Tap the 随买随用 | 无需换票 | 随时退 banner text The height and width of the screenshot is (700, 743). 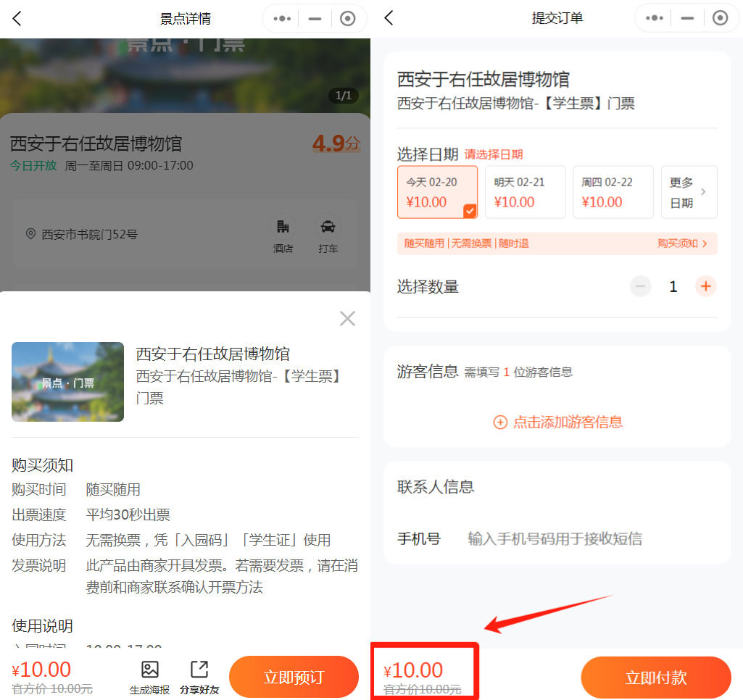pyautogui.click(x=466, y=243)
